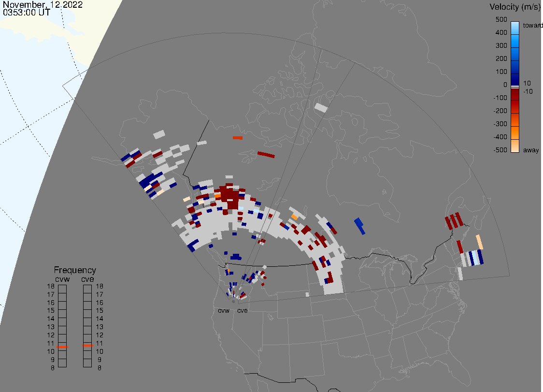543x392 pixels.
Task: Click 18 on the cve frequency scale
Action: pyautogui.click(x=100, y=286)
